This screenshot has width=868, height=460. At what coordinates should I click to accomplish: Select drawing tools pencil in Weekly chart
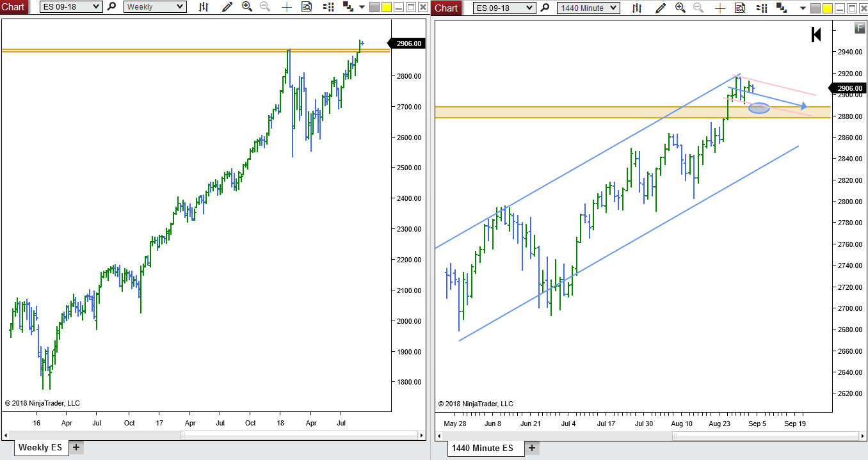[227, 8]
